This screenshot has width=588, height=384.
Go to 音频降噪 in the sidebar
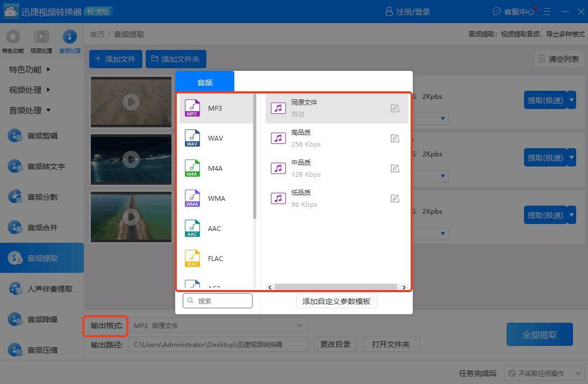tap(42, 320)
